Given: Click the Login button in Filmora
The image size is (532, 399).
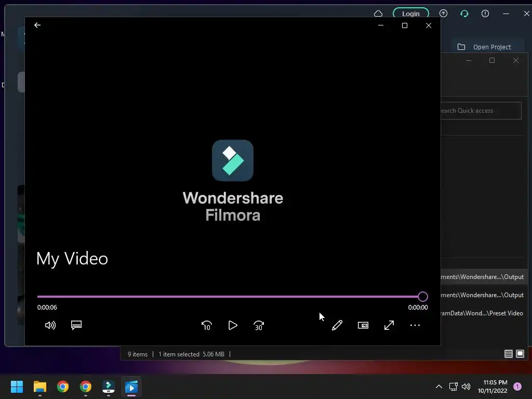Looking at the screenshot, I should click(x=411, y=14).
